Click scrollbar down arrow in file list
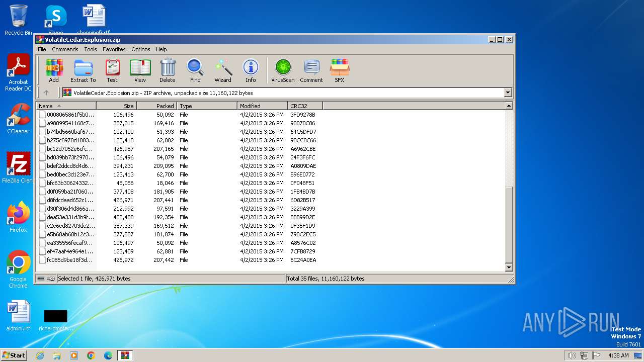The width and height of the screenshot is (644, 362). click(x=509, y=267)
